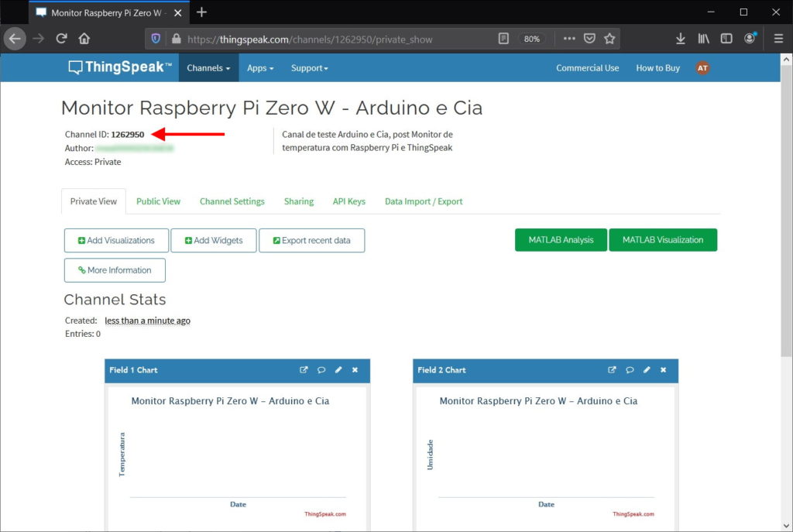Go back with the browser back arrow
This screenshot has width=793, height=532.
[x=15, y=39]
